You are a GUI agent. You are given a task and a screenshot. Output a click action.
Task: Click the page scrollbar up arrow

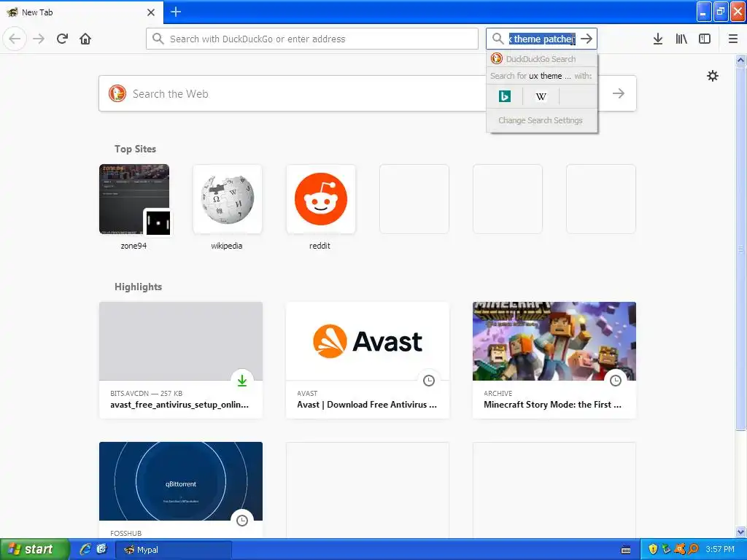741,60
